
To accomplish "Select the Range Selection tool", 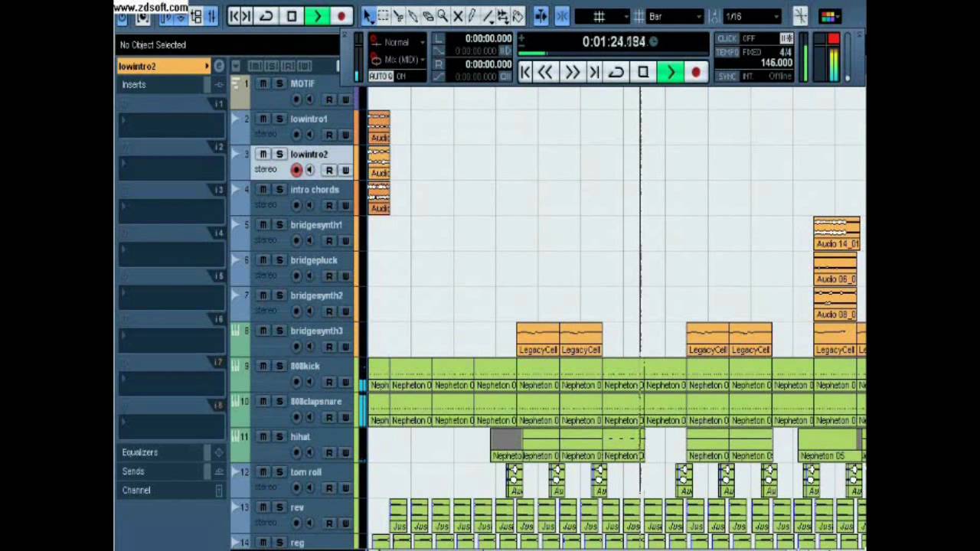I will 383,16.
